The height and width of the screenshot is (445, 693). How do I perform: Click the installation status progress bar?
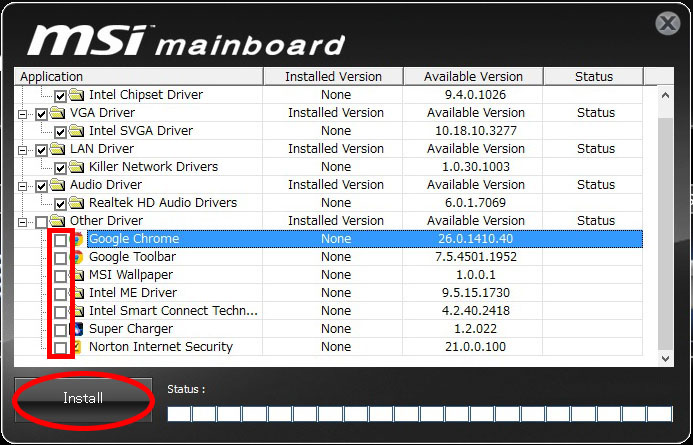pos(419,413)
